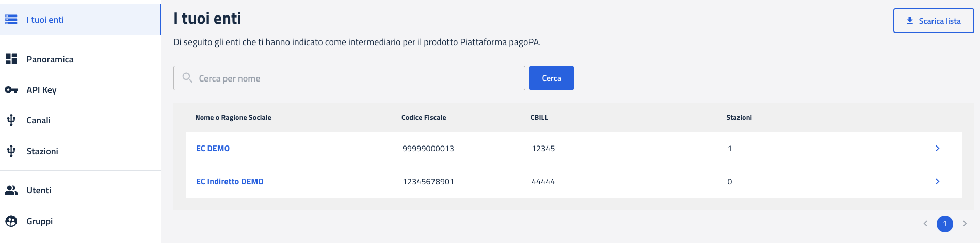The width and height of the screenshot is (980, 243).
Task: Open the Stazioni menu item
Action: [42, 151]
